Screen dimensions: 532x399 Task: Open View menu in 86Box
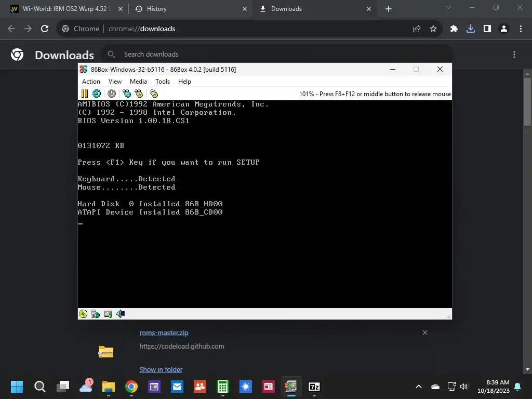pos(115,82)
